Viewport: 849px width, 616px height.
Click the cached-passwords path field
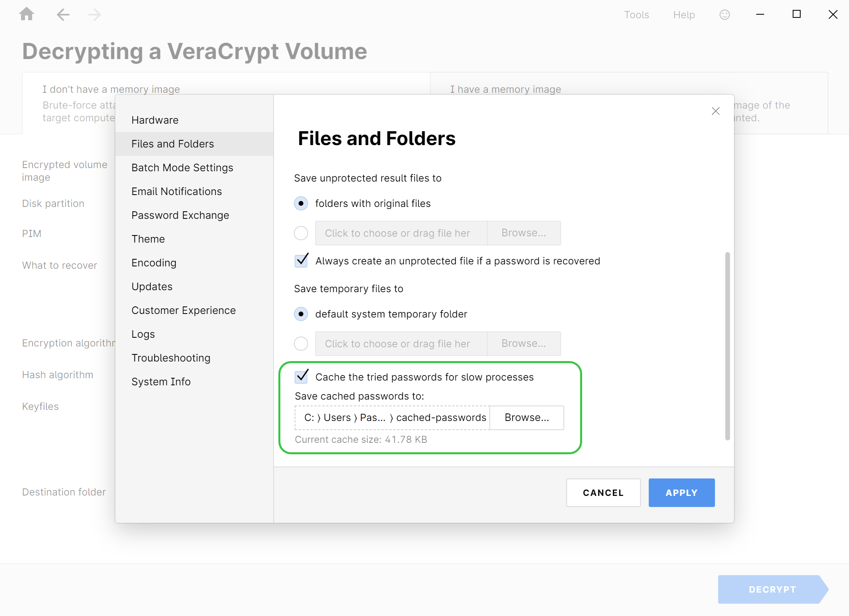pos(392,417)
